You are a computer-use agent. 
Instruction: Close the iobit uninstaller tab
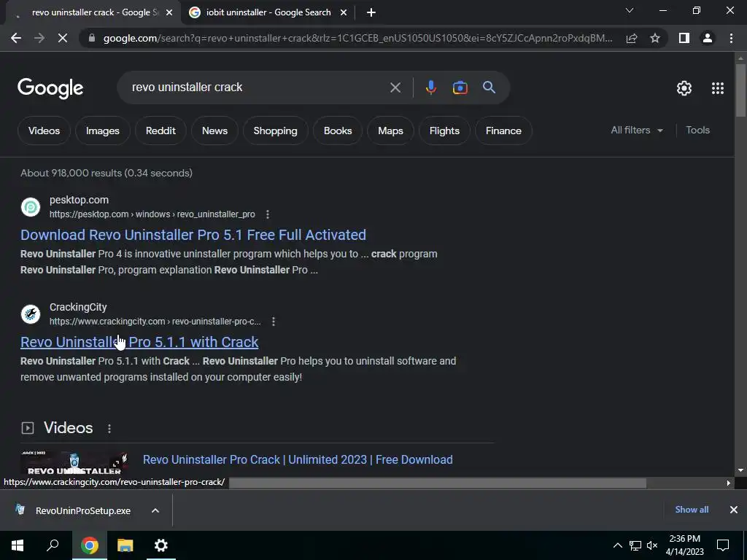(344, 12)
